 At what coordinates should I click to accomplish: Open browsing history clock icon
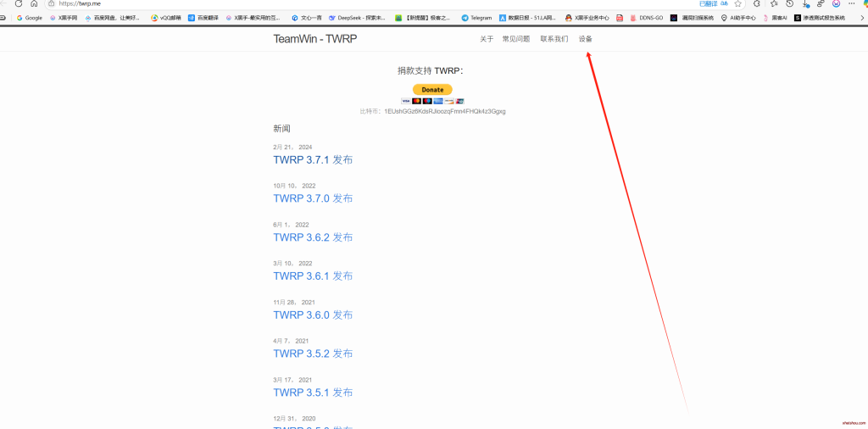coord(790,3)
